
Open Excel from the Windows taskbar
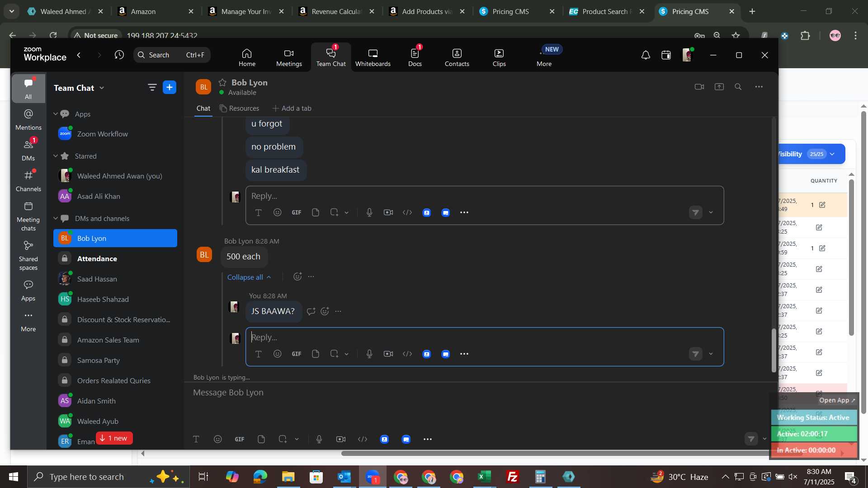coord(485,477)
